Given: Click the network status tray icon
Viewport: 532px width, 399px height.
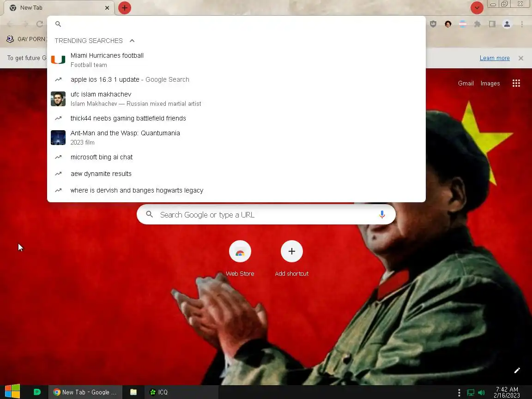Looking at the screenshot, I should click(x=471, y=393).
